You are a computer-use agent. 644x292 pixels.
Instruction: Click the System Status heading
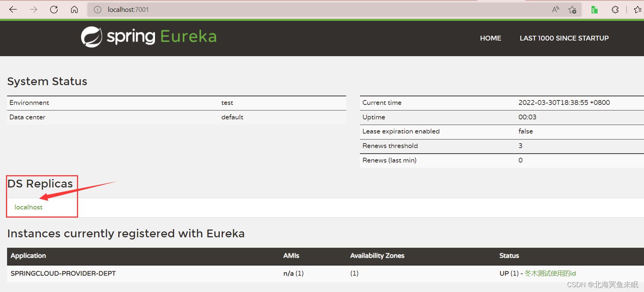(x=47, y=81)
